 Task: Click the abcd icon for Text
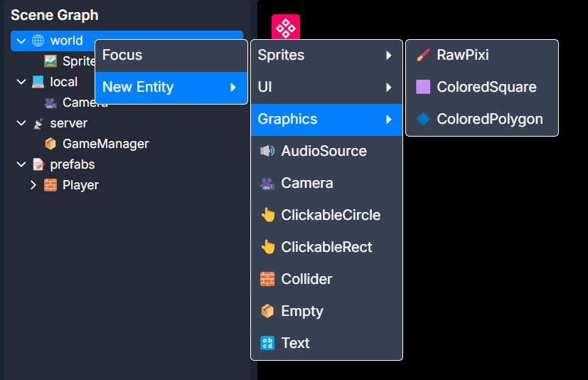pyautogui.click(x=267, y=343)
